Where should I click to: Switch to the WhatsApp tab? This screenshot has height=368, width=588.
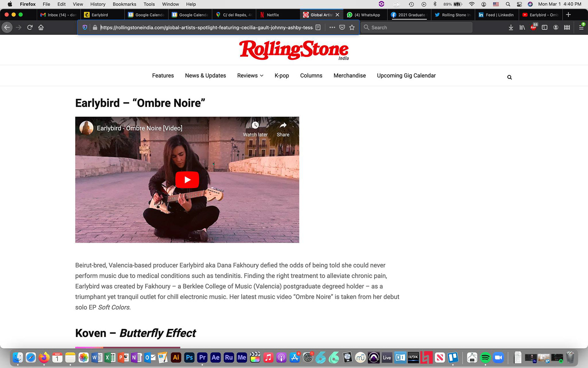click(x=365, y=15)
